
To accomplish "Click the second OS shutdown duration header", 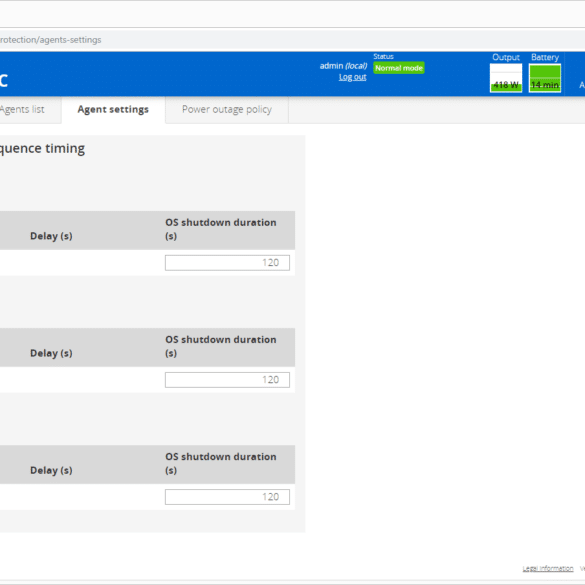I will [x=221, y=346].
